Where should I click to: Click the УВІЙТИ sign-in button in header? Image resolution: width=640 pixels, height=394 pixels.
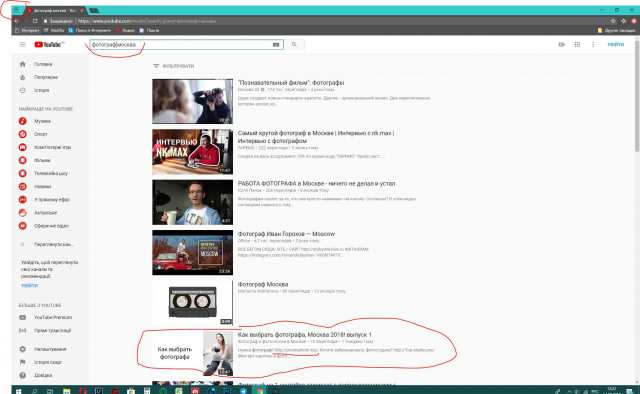616,45
